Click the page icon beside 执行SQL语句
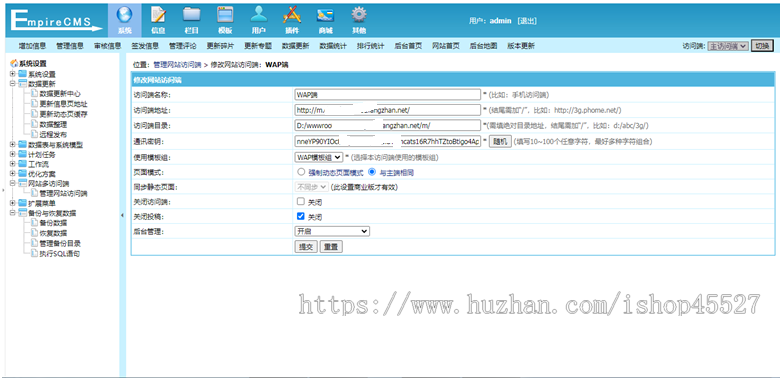Screen dimensions: 782x380 coord(34,253)
